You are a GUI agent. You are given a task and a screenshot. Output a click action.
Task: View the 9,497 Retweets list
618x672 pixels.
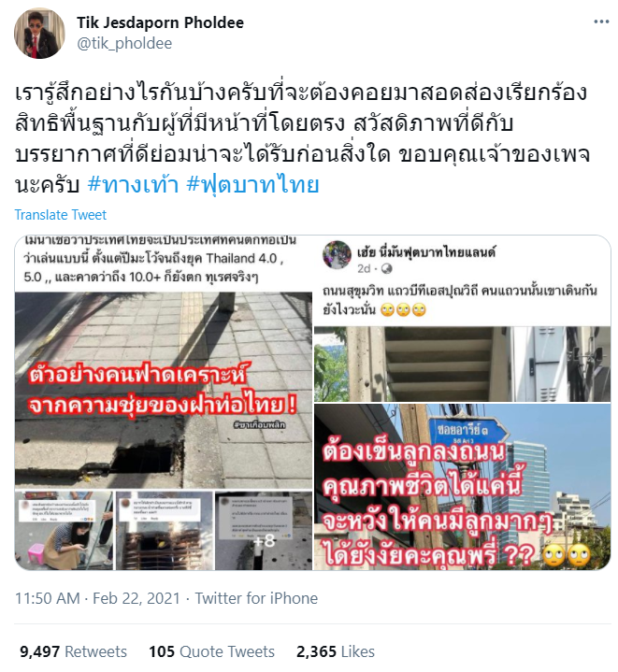tap(73, 651)
